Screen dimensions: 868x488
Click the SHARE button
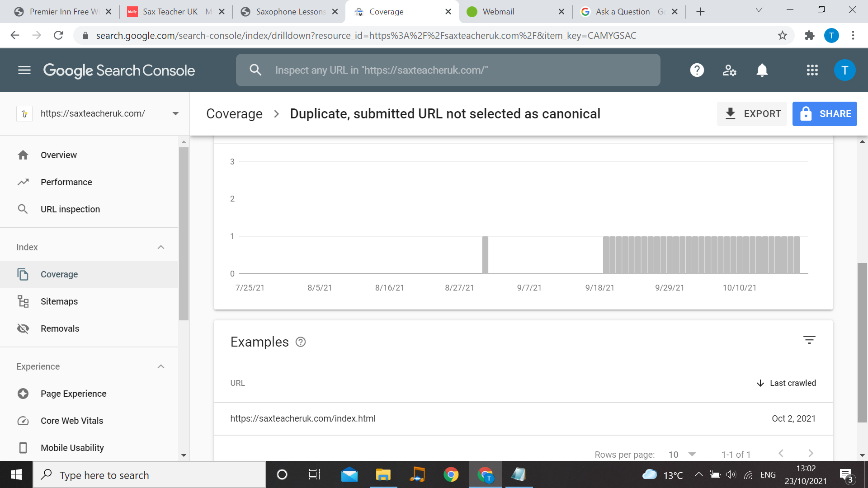(825, 114)
